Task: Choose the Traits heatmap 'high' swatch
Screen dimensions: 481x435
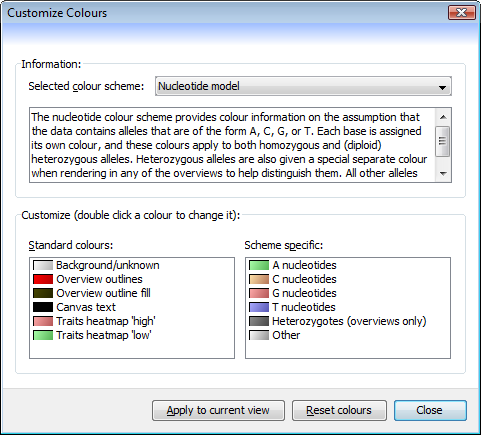Action: tap(43, 321)
